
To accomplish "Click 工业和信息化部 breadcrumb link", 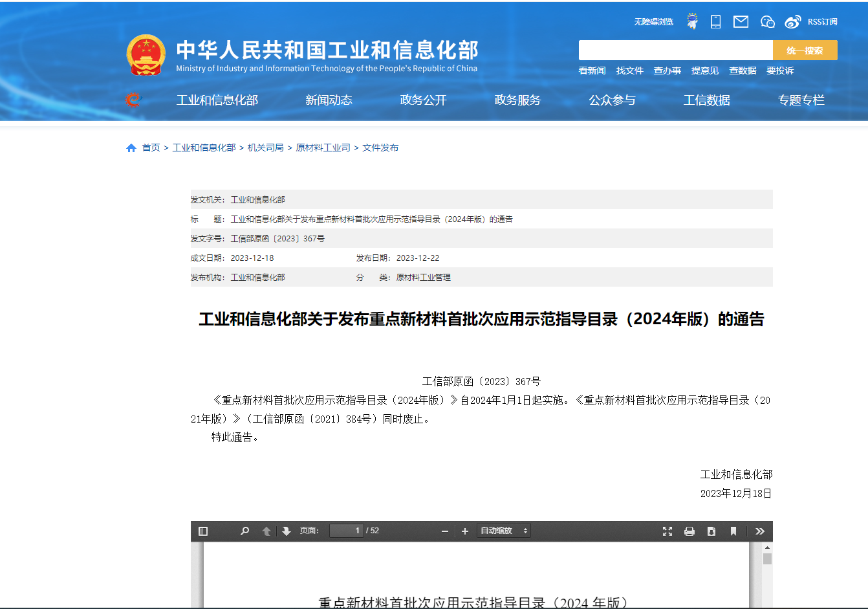I will 204,148.
